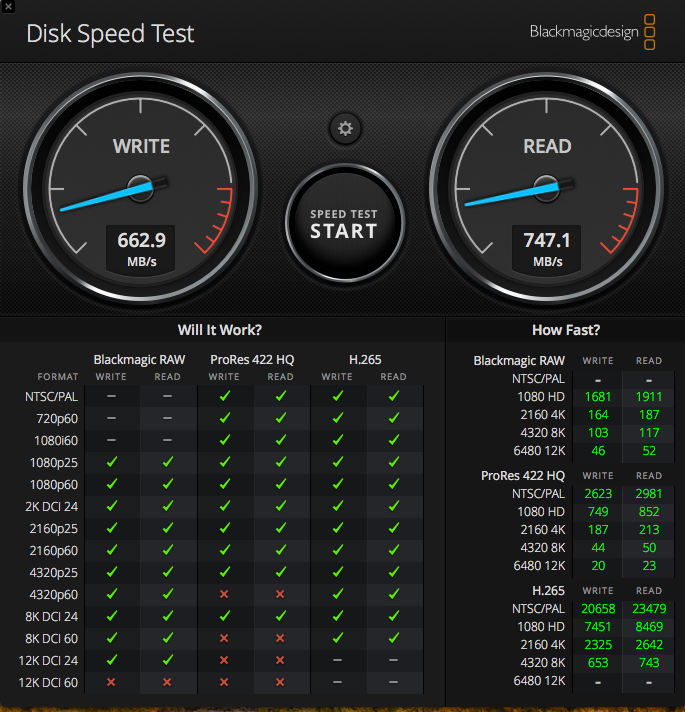Image resolution: width=685 pixels, height=712 pixels.
Task: Click the red X for ProRes write 4320p60
Action: pyautogui.click(x=224, y=594)
